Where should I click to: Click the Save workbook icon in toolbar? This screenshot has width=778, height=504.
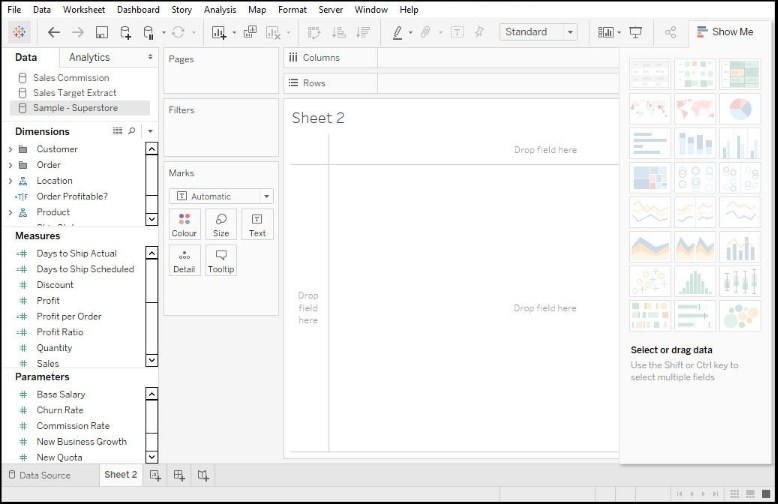click(x=102, y=32)
